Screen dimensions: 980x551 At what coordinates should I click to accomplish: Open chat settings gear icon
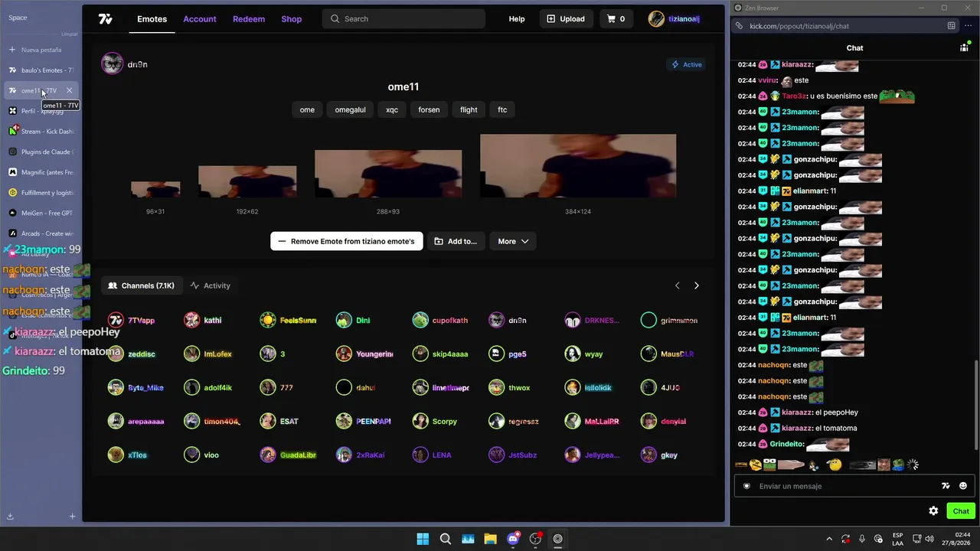pos(933,511)
